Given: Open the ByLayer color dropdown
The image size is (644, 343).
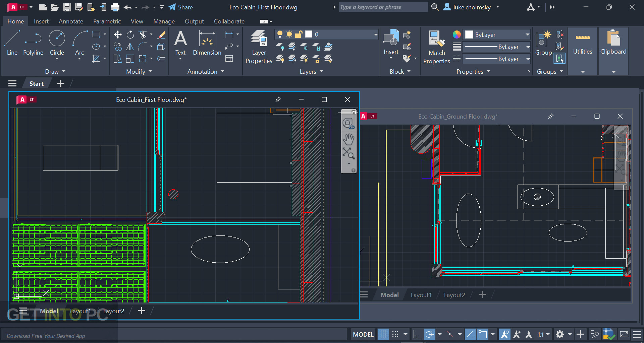Looking at the screenshot, I should click(497, 35).
